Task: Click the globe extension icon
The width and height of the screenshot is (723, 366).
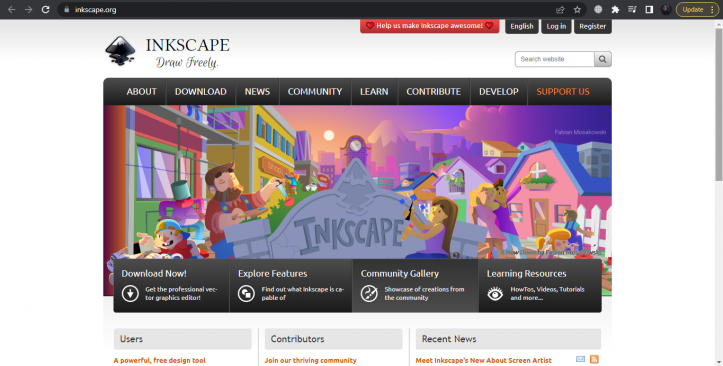Action: [x=598, y=9]
